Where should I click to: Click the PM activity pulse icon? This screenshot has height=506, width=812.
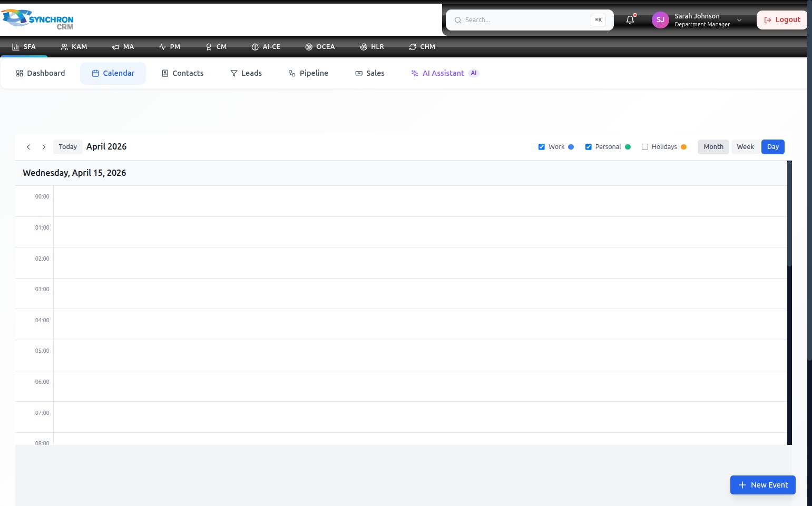click(x=162, y=47)
